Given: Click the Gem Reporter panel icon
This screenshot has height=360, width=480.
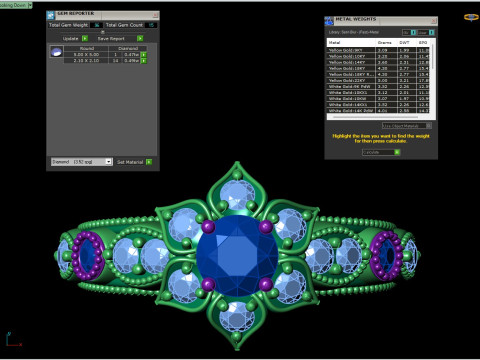Looking at the screenshot, I should tap(51, 15).
